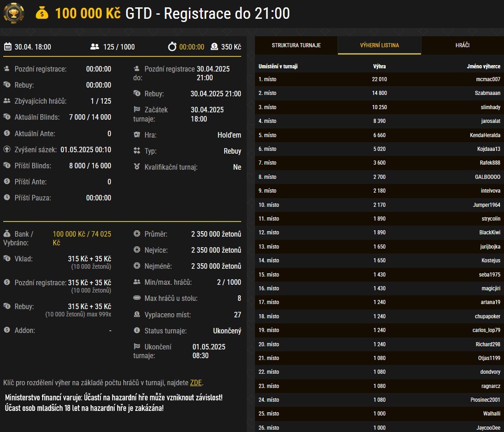Click the info icon beside Status turnaje
The width and height of the screenshot is (504, 432).
137,331
